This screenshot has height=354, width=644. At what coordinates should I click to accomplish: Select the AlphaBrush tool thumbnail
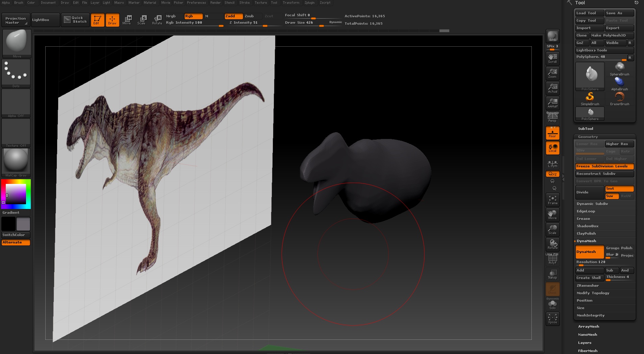pos(619,84)
